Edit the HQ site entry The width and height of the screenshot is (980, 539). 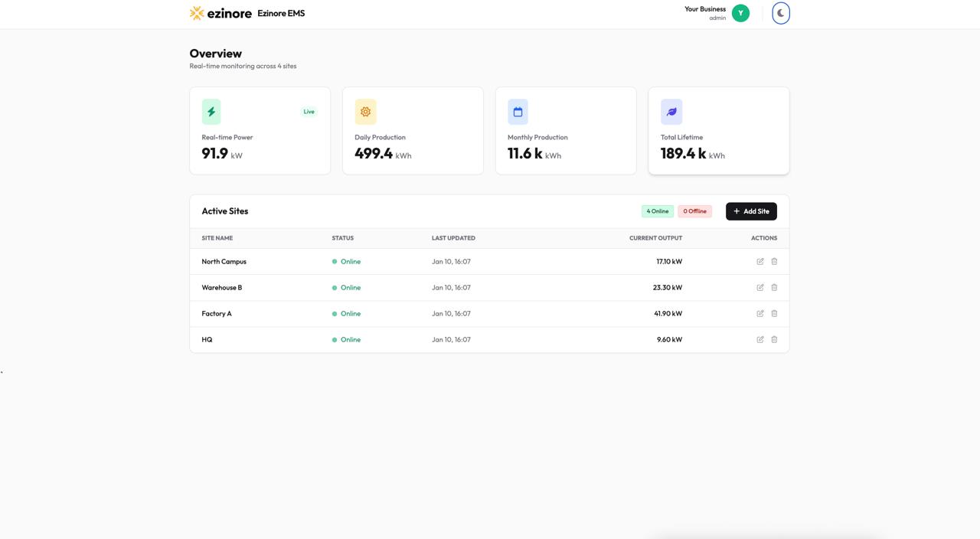tap(760, 340)
